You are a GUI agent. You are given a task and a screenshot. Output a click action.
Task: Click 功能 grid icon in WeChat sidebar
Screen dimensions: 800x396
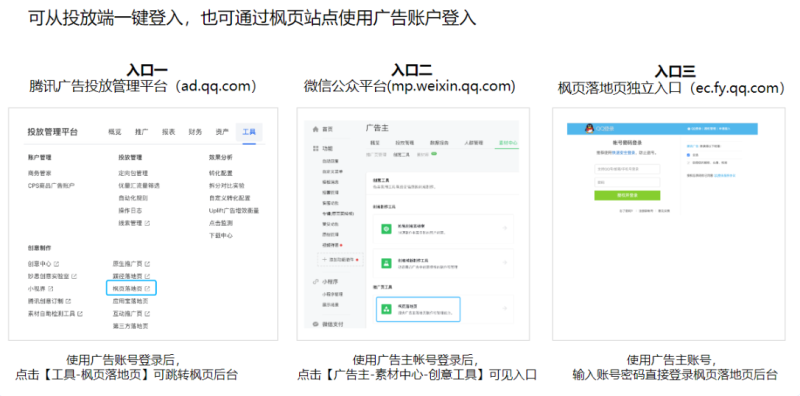click(x=315, y=148)
